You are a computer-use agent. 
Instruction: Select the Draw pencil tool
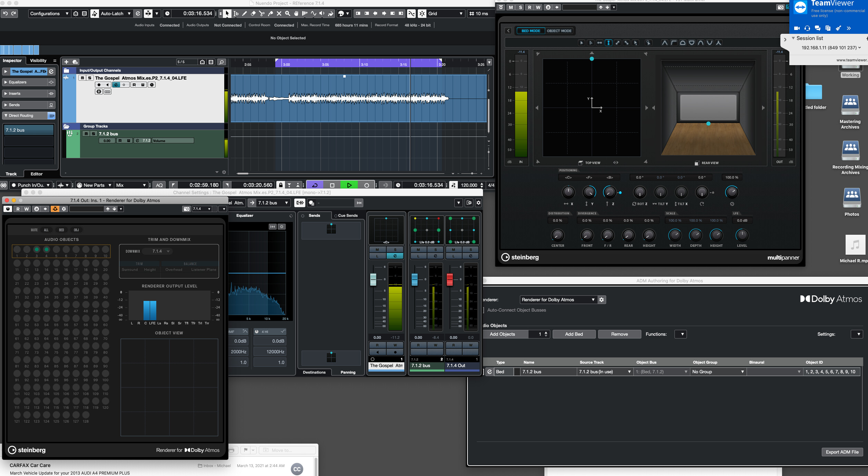pos(245,13)
